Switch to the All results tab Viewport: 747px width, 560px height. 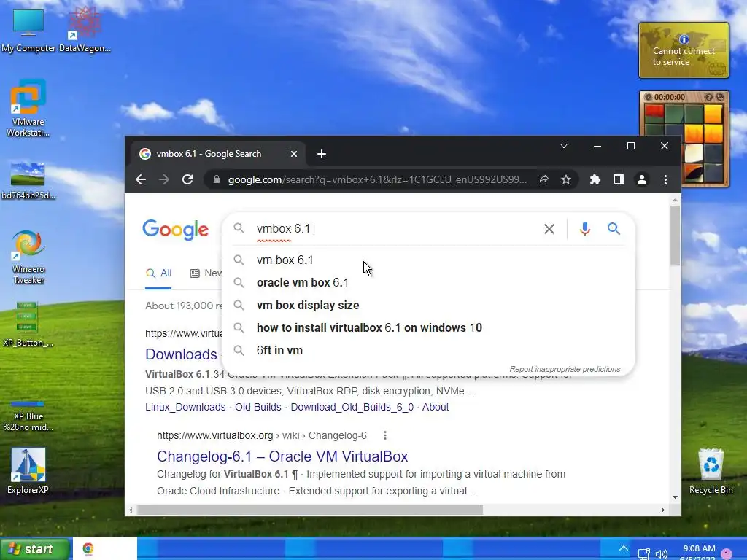(x=158, y=273)
